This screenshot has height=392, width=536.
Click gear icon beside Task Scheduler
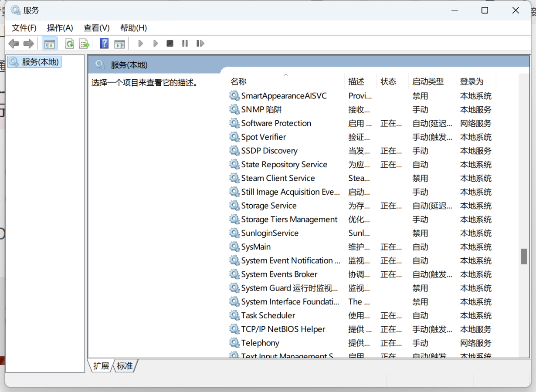pyautogui.click(x=234, y=315)
